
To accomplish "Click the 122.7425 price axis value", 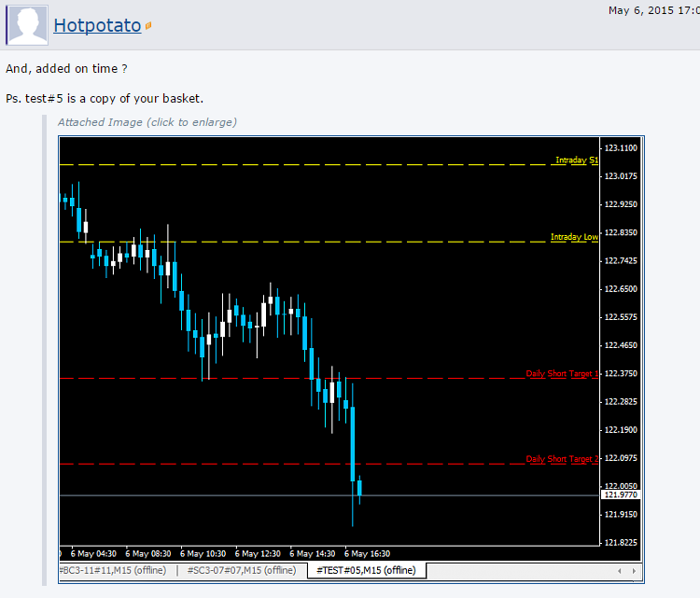I will [621, 260].
